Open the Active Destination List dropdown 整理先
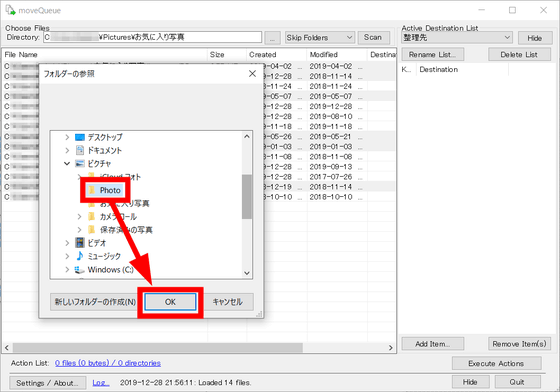Screen dimensions: 560x392 point(457,37)
